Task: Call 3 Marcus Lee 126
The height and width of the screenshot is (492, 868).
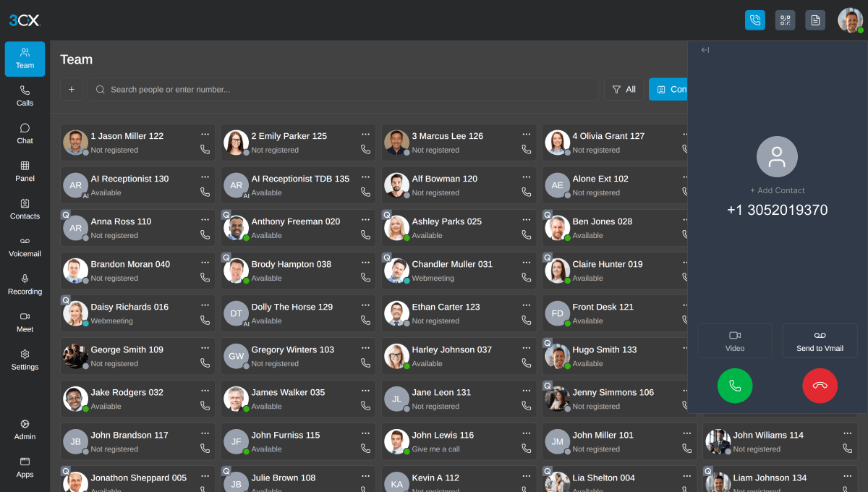Action: pyautogui.click(x=526, y=150)
